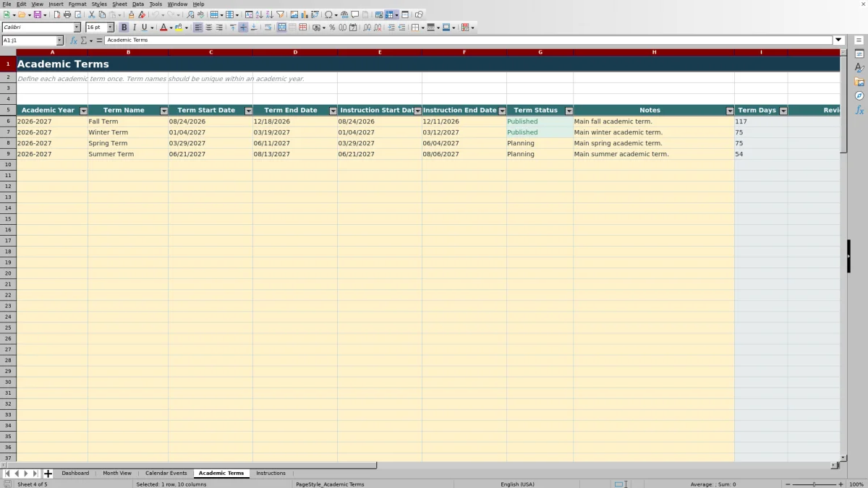Click the Sort Descending icon
The height and width of the screenshot is (488, 868).
coord(269,14)
